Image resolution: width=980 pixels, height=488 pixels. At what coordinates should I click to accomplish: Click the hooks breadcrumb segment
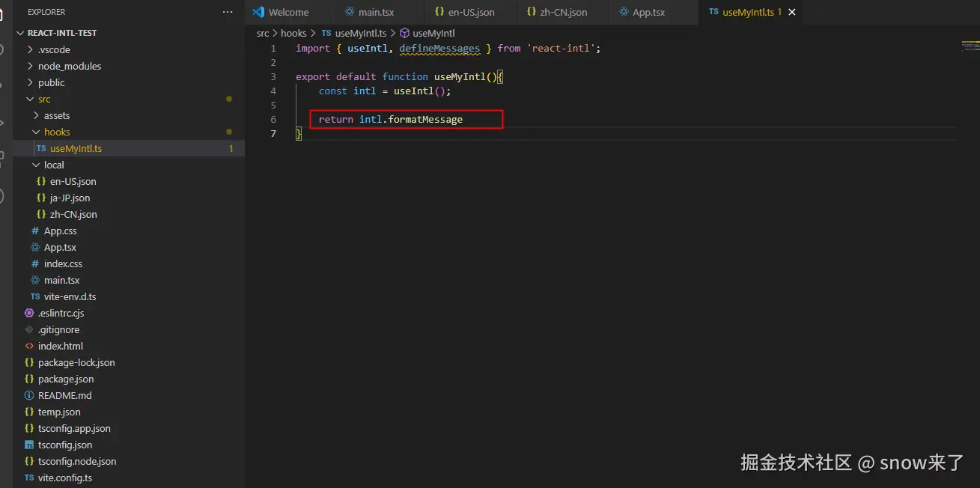point(293,33)
